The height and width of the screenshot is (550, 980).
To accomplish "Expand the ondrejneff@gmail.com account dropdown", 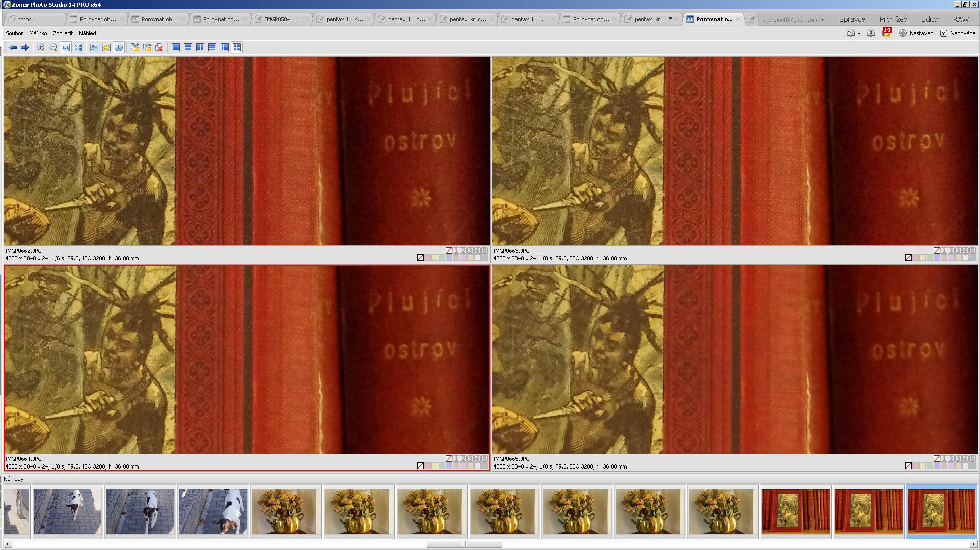I will click(x=822, y=20).
